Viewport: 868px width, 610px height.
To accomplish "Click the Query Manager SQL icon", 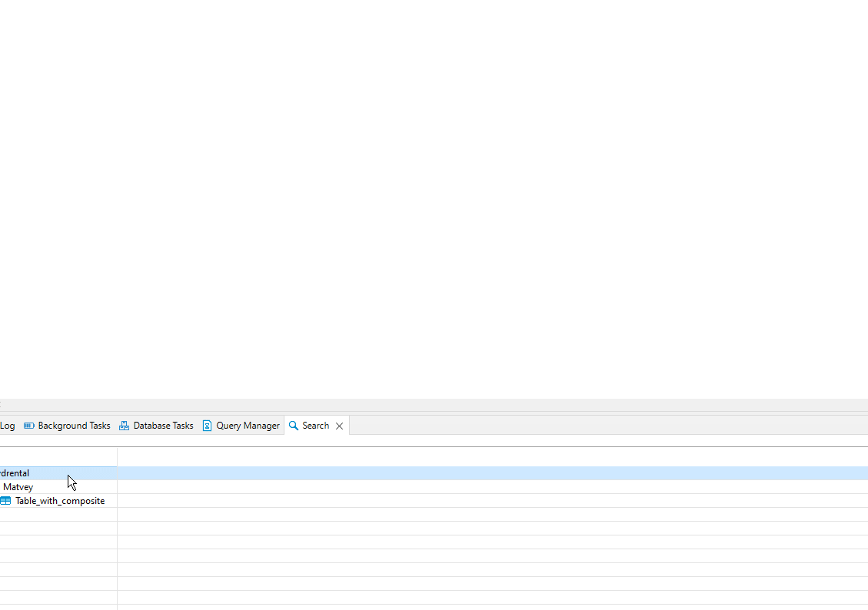I will [207, 425].
